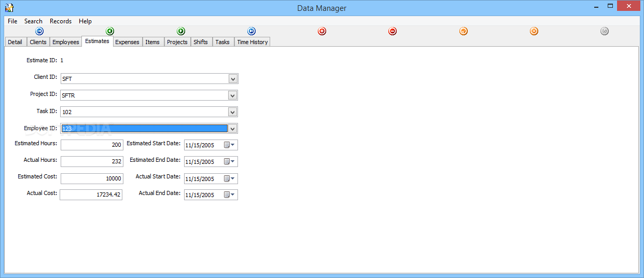Click the Actual Start Date text 11/15/2005
The height and width of the screenshot is (278, 644).
pyautogui.click(x=200, y=178)
